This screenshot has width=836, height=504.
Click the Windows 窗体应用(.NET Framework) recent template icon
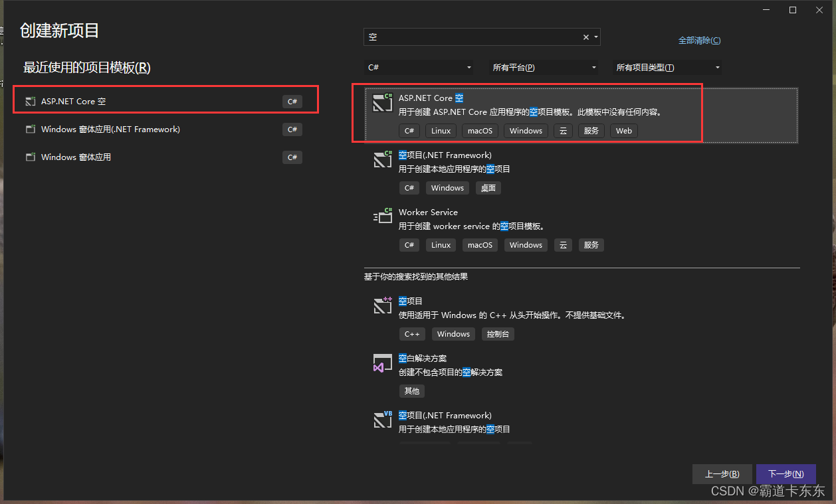[30, 129]
